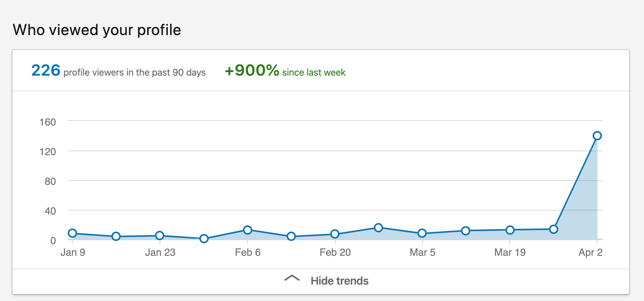Select the Jan 9 data point
The height and width of the screenshot is (301, 644).
click(72, 233)
